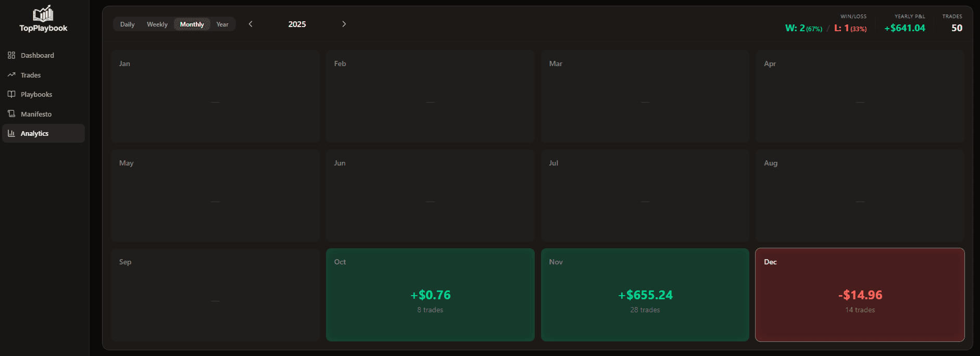Click the Dashboard grid icon

pyautogui.click(x=11, y=55)
